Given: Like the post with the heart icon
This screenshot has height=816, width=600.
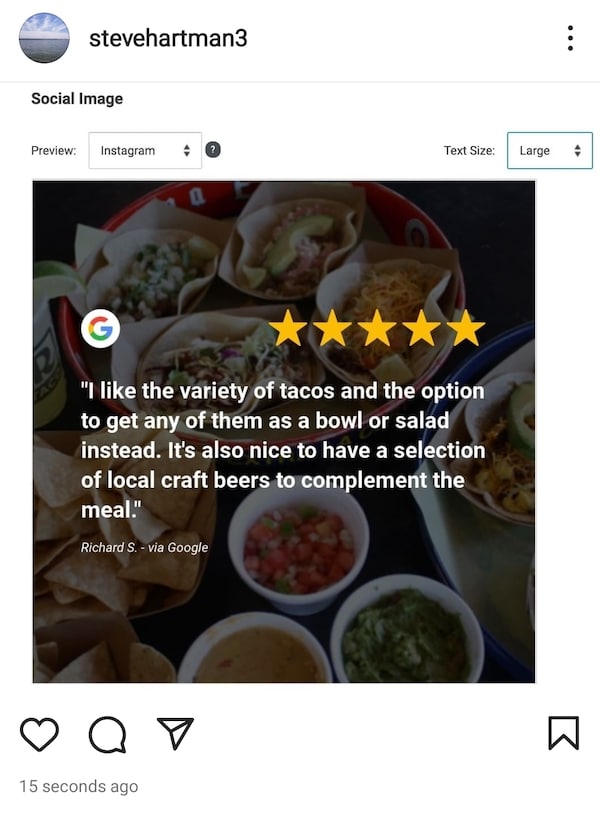Looking at the screenshot, I should (39, 734).
